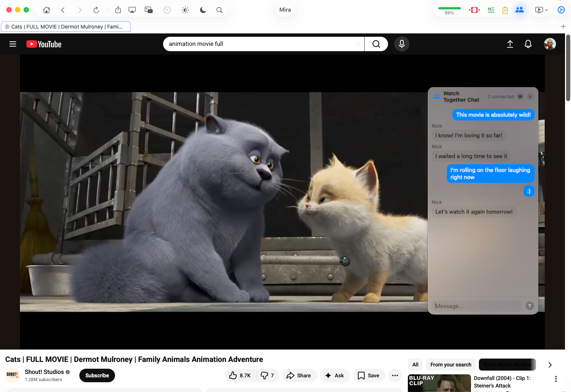
Task: Open the history clock icon
Action: 167,10
